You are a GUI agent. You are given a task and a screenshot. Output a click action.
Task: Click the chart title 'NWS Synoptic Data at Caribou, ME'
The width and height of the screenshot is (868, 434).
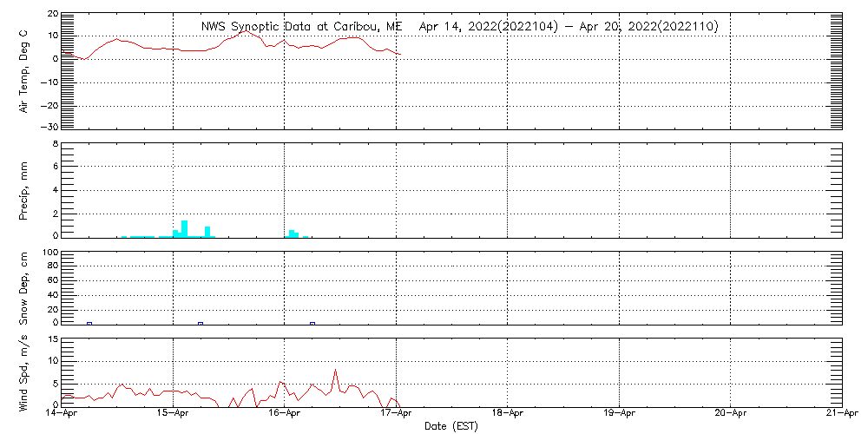[x=302, y=27]
